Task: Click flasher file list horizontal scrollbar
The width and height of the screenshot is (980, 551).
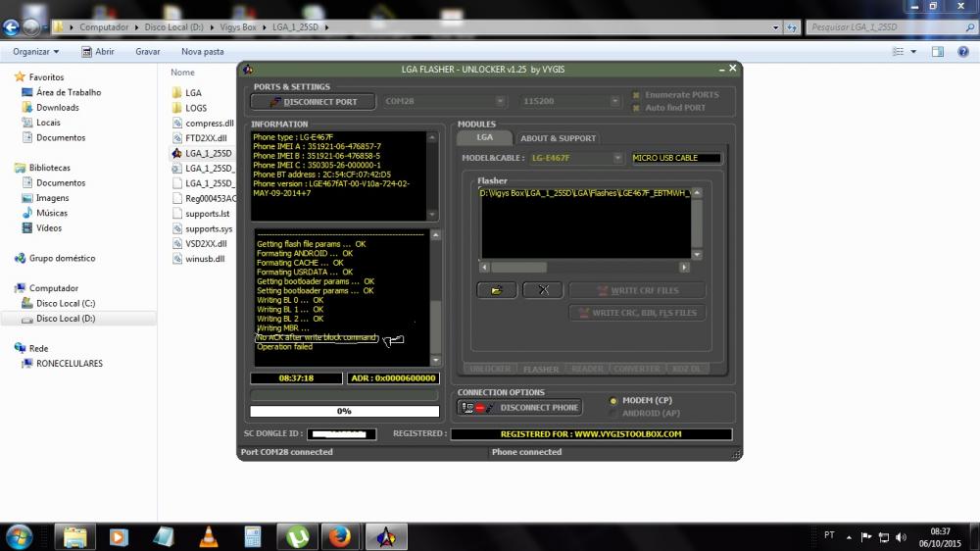Action: tap(584, 267)
